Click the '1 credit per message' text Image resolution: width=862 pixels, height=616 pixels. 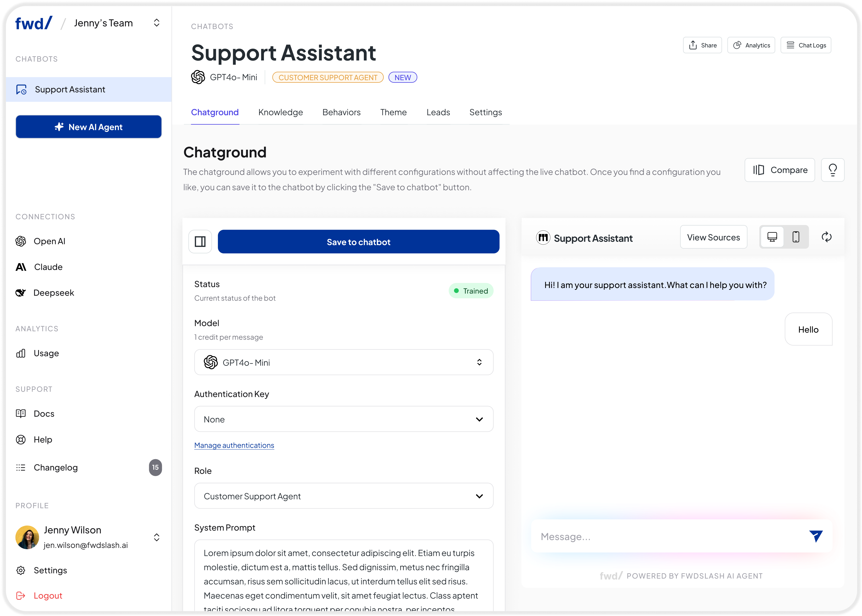pyautogui.click(x=229, y=337)
